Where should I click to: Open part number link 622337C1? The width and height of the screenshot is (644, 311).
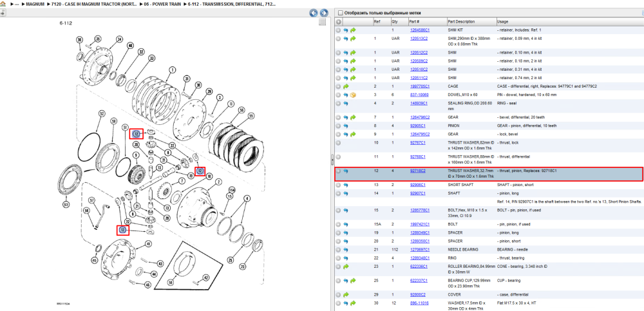[x=419, y=281]
